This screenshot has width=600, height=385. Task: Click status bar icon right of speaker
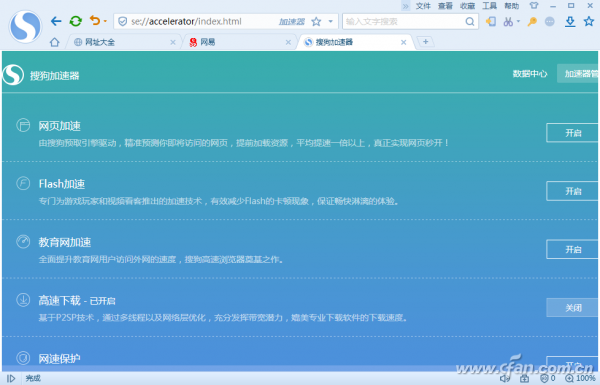point(525,378)
